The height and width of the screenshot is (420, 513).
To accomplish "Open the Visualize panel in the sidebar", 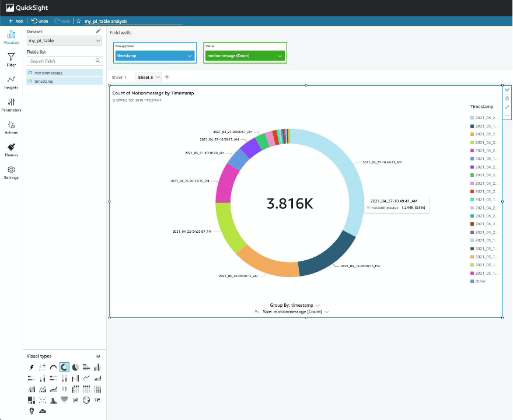I will coord(11,37).
